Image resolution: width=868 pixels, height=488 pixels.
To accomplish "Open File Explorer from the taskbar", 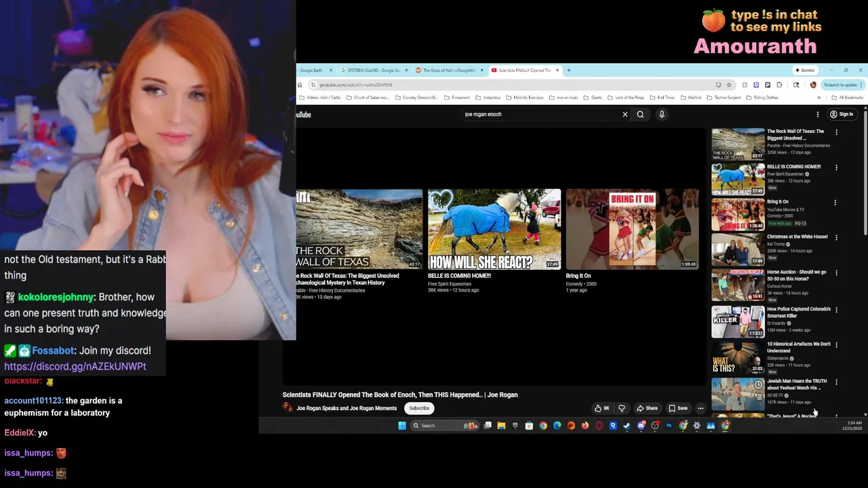I will pyautogui.click(x=501, y=426).
